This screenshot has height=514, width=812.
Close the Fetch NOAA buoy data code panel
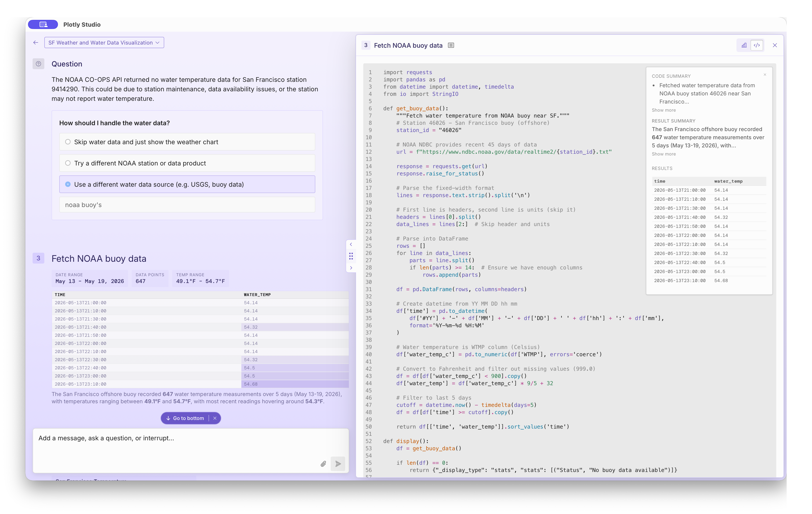click(x=775, y=45)
